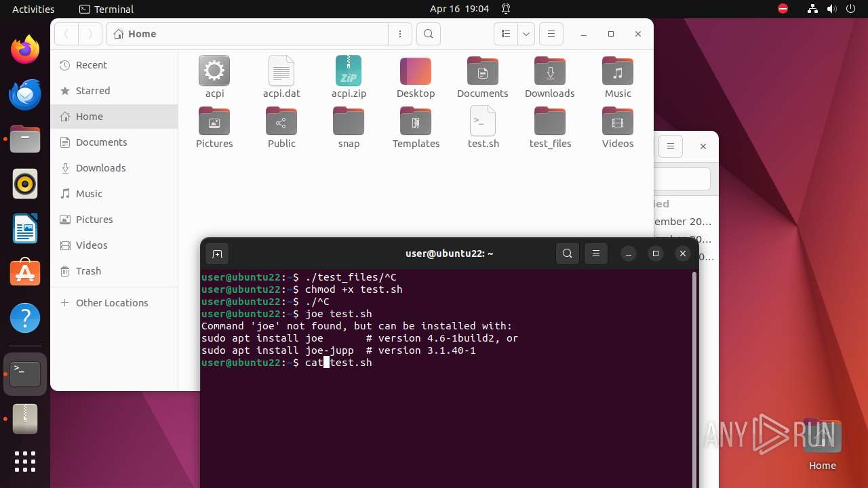Select the snap folder icon

click(x=349, y=127)
